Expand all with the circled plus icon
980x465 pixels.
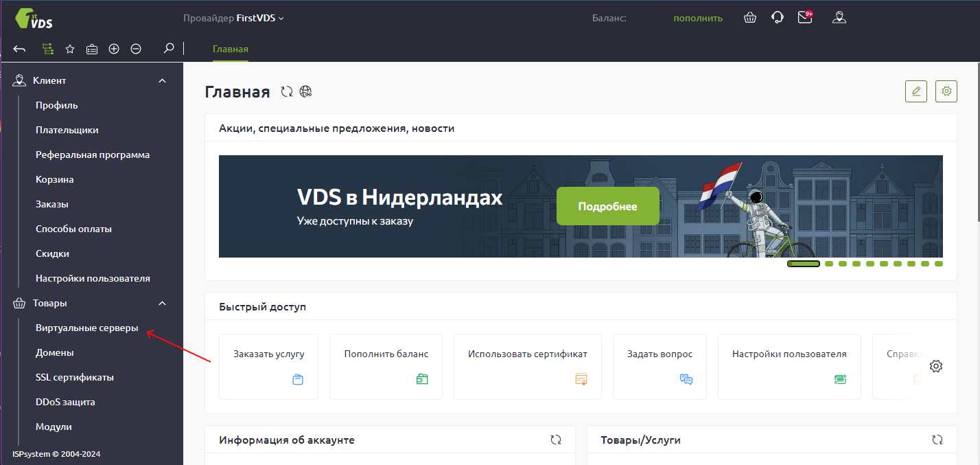114,49
